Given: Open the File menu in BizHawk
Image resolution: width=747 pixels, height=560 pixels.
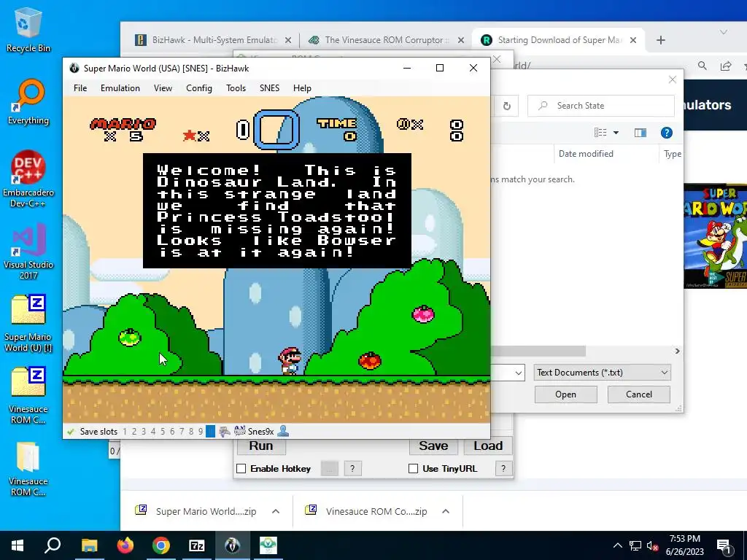Looking at the screenshot, I should (x=80, y=88).
